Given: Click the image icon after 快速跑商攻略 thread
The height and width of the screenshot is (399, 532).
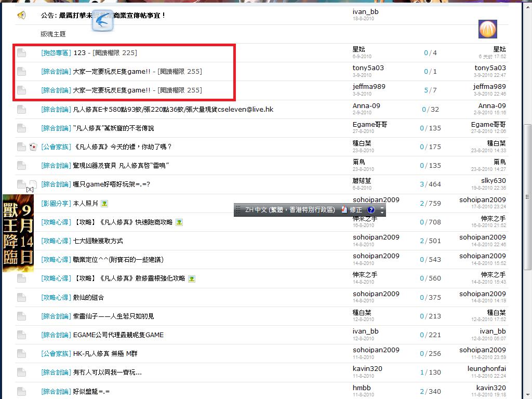Looking at the screenshot, I should coord(179,222).
